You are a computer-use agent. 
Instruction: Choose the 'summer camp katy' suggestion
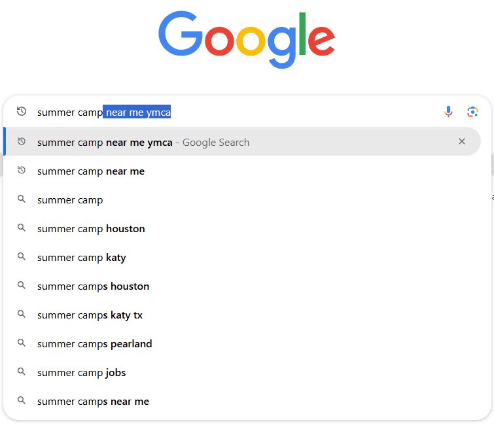[x=82, y=258]
